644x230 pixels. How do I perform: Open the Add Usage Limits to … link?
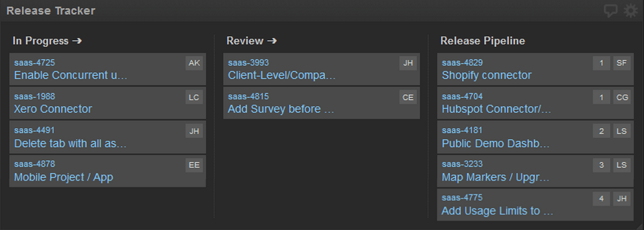[x=497, y=211]
